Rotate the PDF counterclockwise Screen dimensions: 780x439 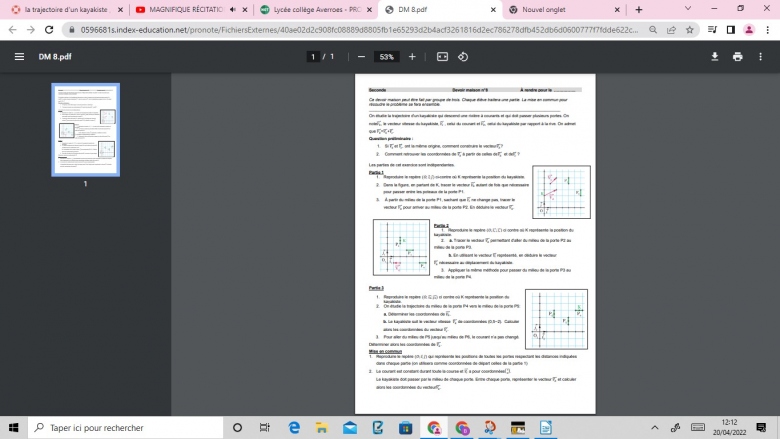click(x=463, y=57)
